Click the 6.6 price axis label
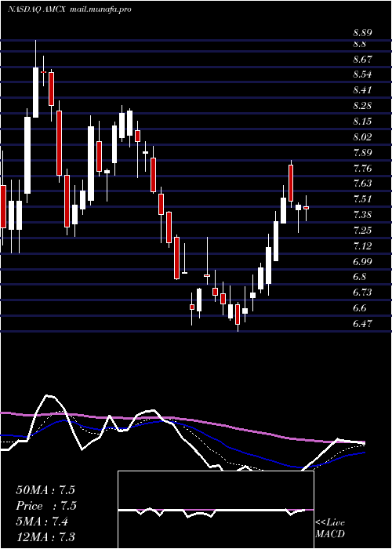The image size is (392, 549). coord(359,308)
